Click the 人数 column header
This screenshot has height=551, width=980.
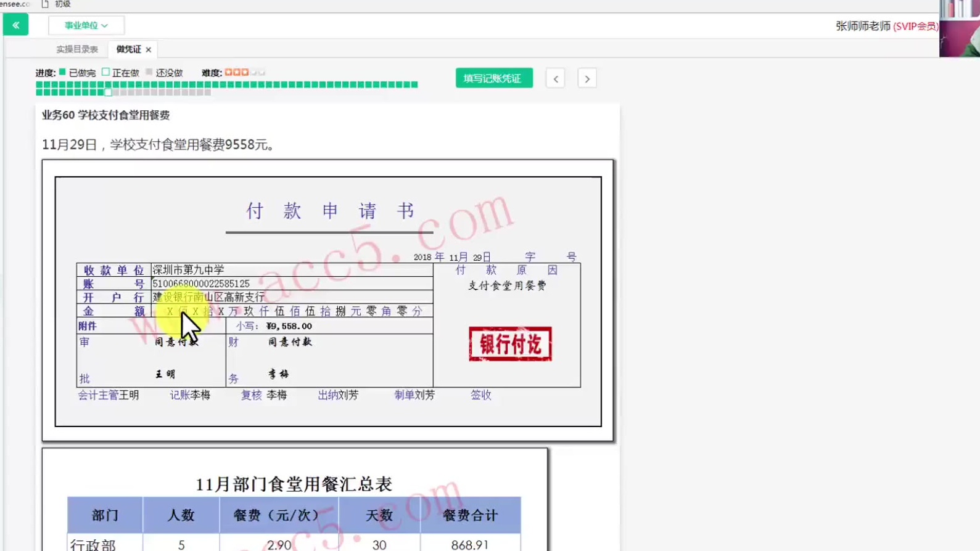click(181, 515)
